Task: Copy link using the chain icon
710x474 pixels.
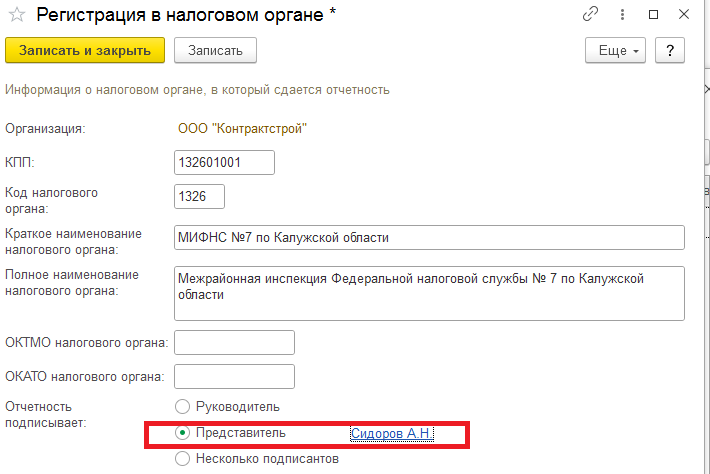Action: tap(590, 14)
